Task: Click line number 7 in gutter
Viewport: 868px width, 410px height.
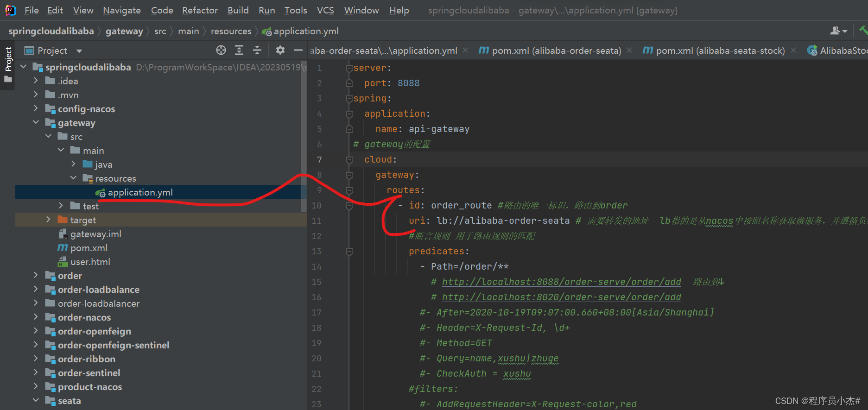Action: point(319,160)
